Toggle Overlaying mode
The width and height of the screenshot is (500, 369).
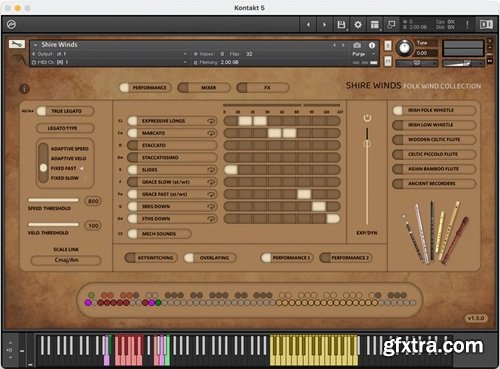pos(210,258)
